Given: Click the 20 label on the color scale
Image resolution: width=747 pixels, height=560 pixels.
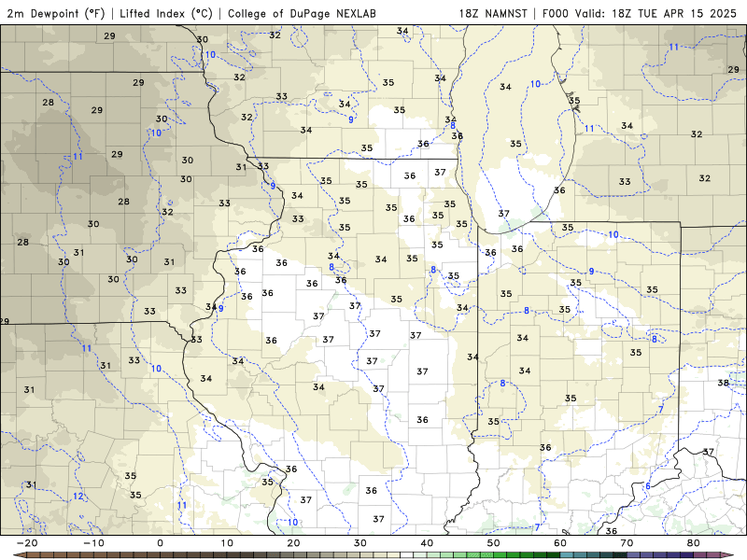Looking at the screenshot, I should [293, 543].
